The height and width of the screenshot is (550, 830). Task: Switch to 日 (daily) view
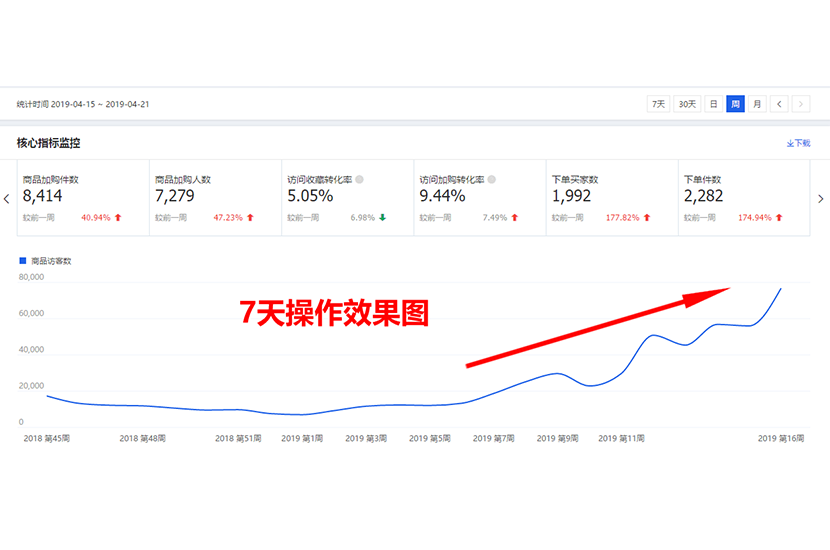pyautogui.click(x=713, y=104)
